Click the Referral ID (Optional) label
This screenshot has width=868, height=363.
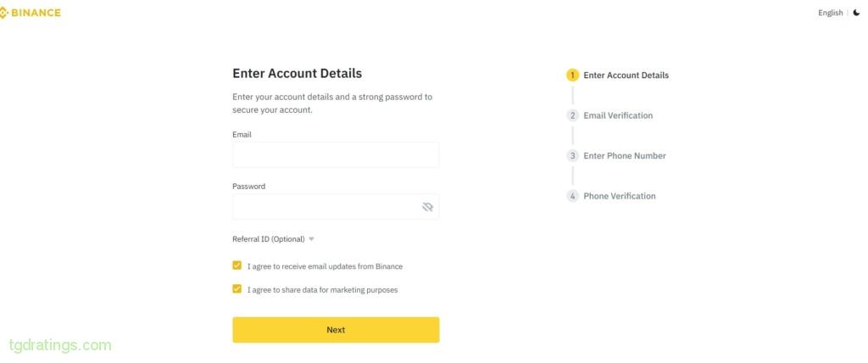pos(269,239)
